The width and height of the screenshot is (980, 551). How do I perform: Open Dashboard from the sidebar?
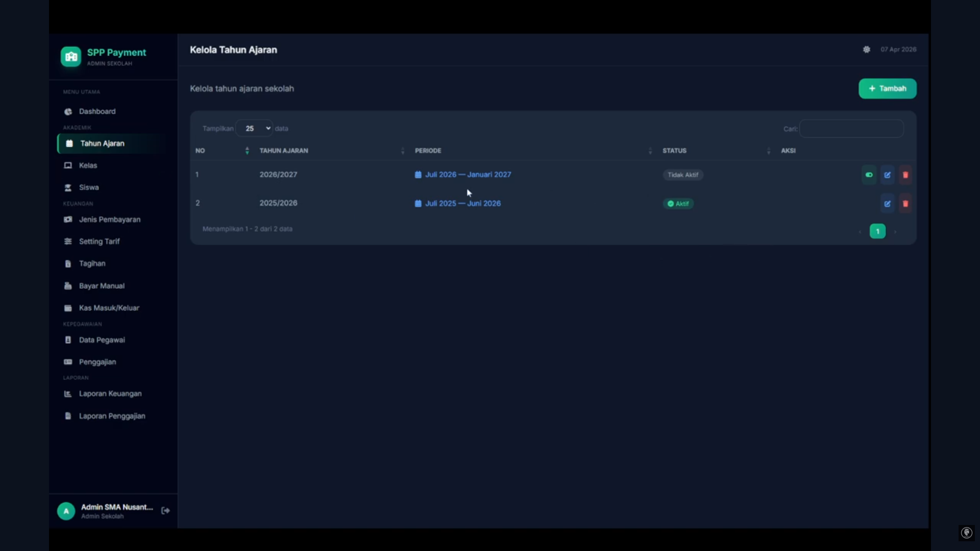click(x=97, y=112)
